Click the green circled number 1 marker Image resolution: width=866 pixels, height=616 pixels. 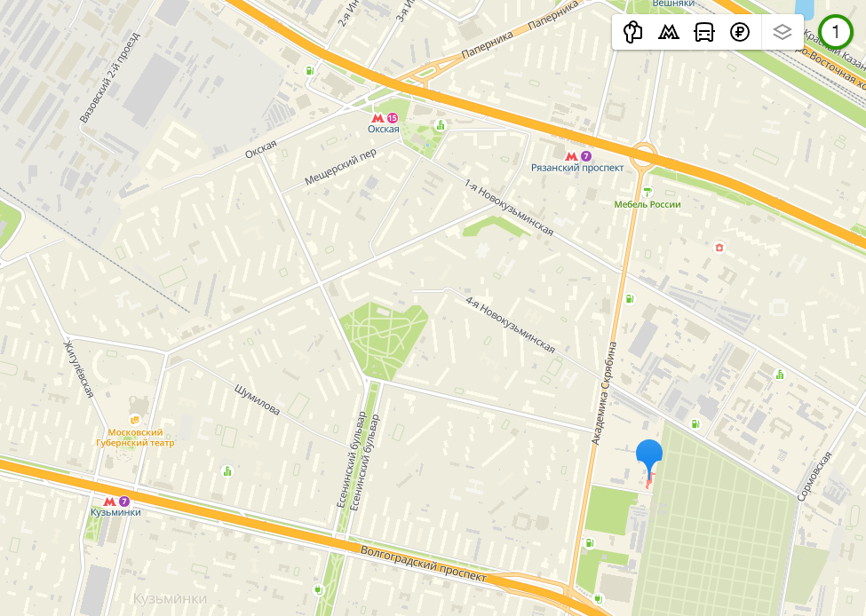tap(835, 32)
